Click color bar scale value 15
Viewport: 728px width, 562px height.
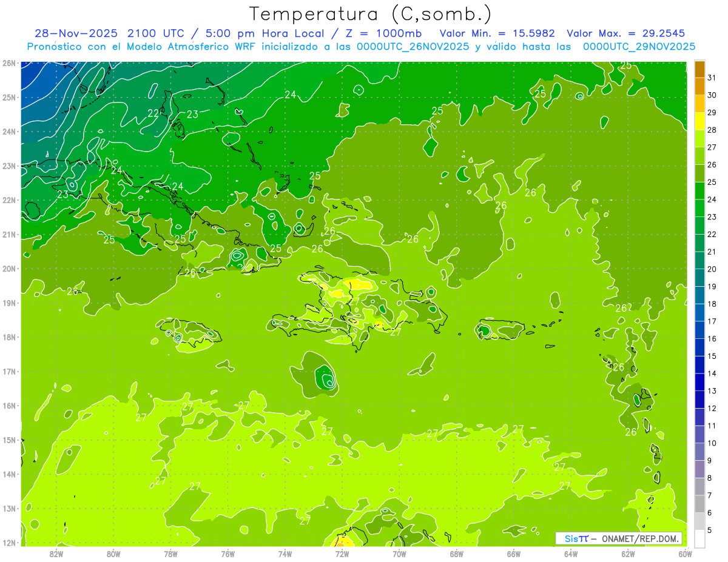[x=712, y=356]
